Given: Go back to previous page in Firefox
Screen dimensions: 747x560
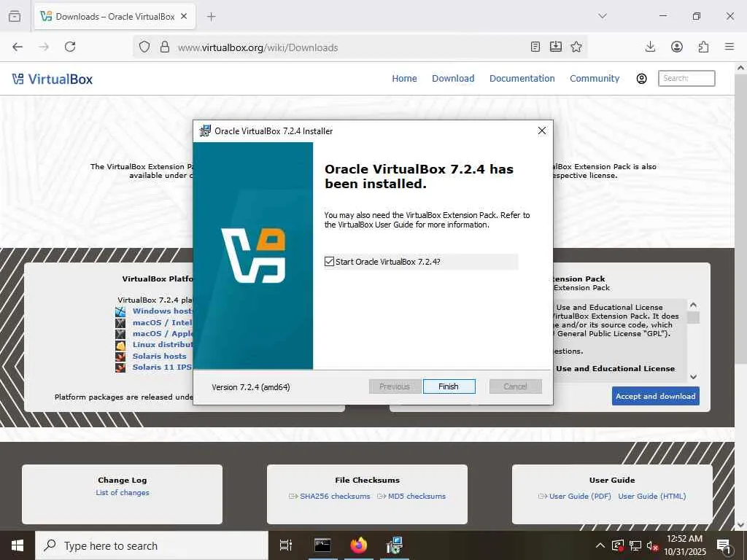Looking at the screenshot, I should pos(18,47).
